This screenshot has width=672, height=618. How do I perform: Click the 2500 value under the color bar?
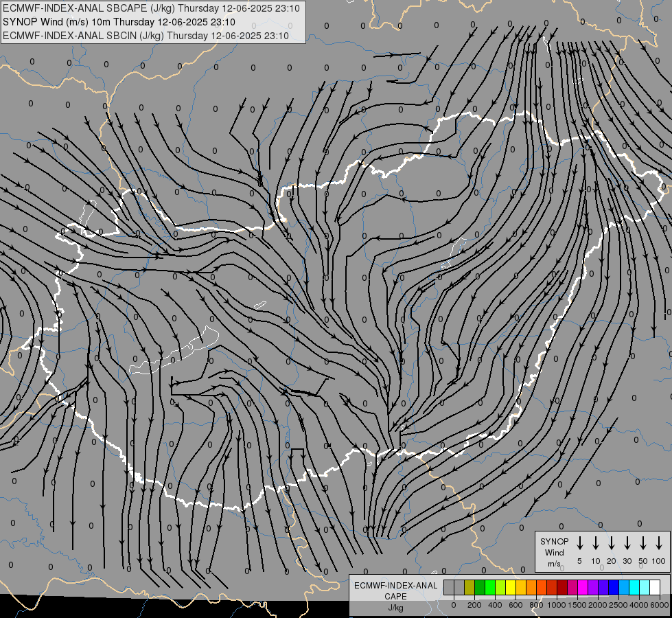click(x=618, y=605)
